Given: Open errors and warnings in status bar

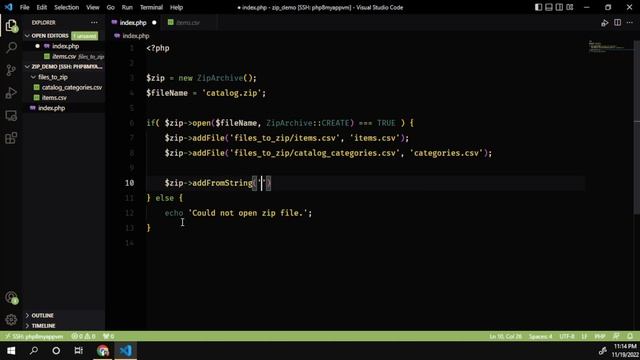Looking at the screenshot, I should tap(83, 336).
